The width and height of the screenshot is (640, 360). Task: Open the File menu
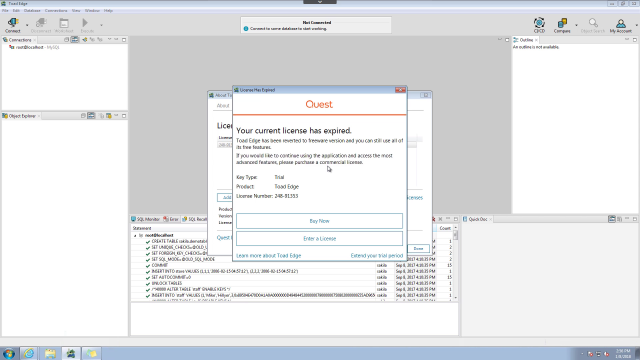coord(5,11)
